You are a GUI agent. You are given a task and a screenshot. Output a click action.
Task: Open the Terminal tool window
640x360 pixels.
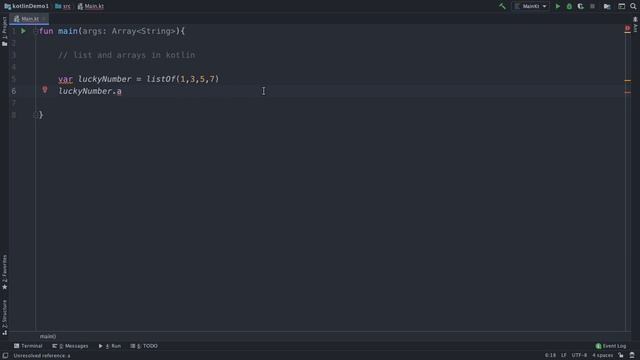(28, 346)
